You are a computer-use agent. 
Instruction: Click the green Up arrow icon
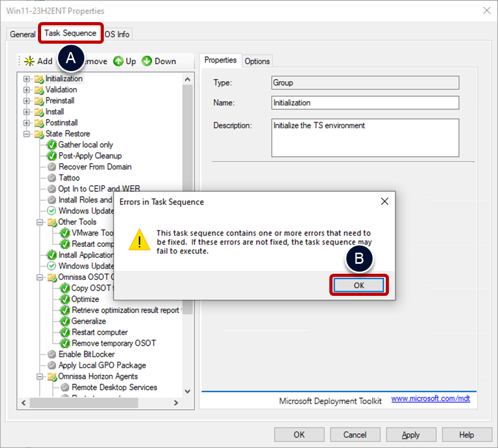[117, 61]
